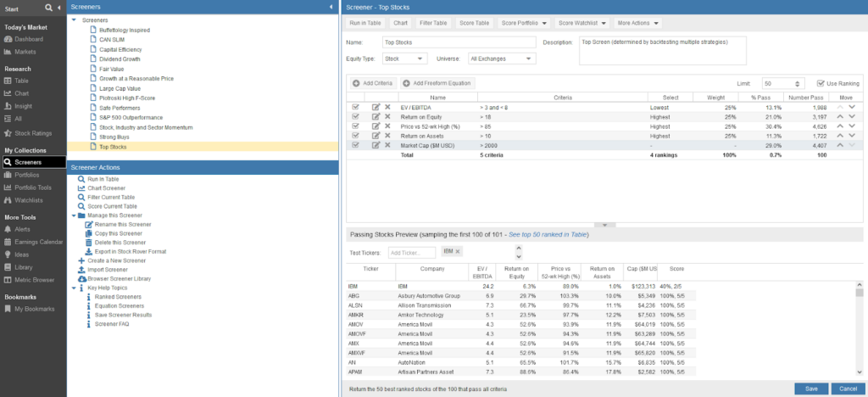Open the Score Portfolio menu
This screenshot has height=397, width=868.
click(x=524, y=23)
